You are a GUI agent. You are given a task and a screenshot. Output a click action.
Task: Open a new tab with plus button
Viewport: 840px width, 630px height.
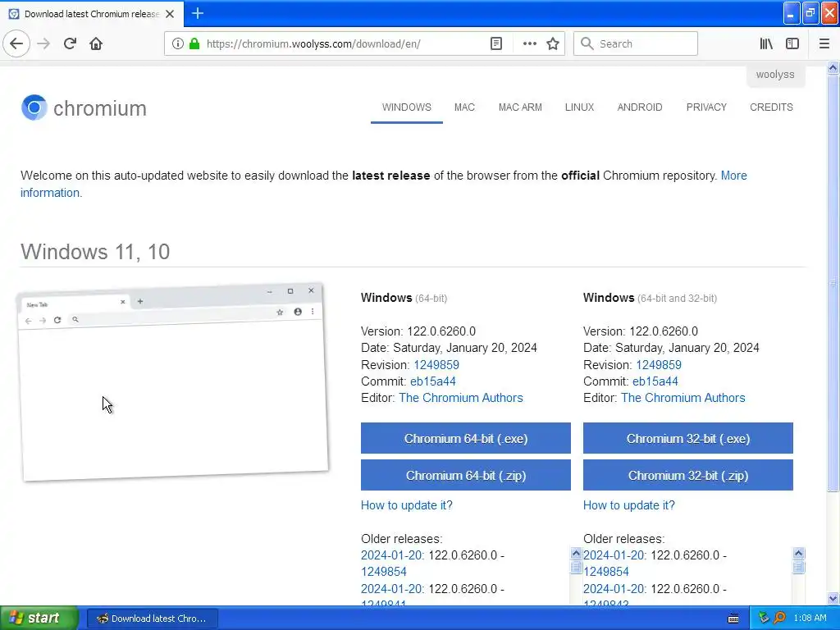click(x=198, y=13)
